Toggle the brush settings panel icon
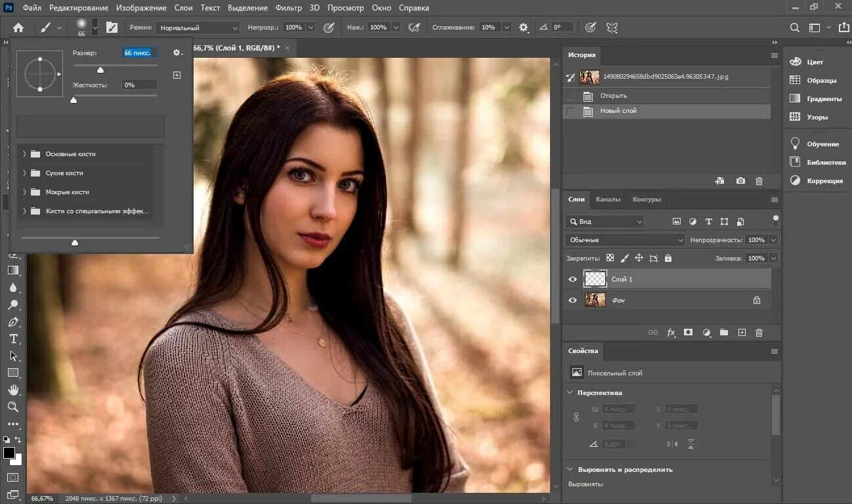Viewport: 852px width, 504px height. pyautogui.click(x=112, y=28)
